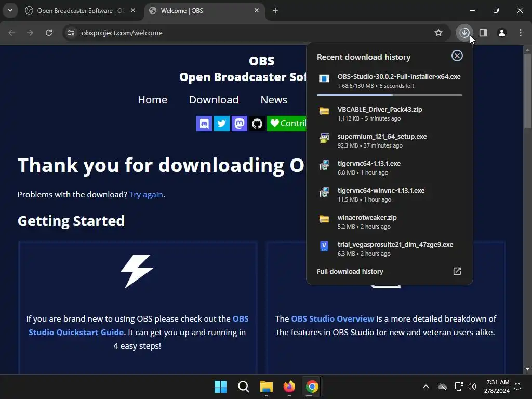The width and height of the screenshot is (532, 399).
Task: View site information icon in address bar
Action: [71, 33]
